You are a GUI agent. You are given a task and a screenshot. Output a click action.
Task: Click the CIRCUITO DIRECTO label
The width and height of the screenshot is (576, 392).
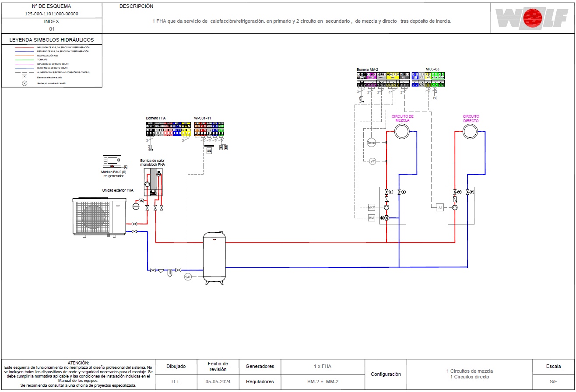coord(471,118)
